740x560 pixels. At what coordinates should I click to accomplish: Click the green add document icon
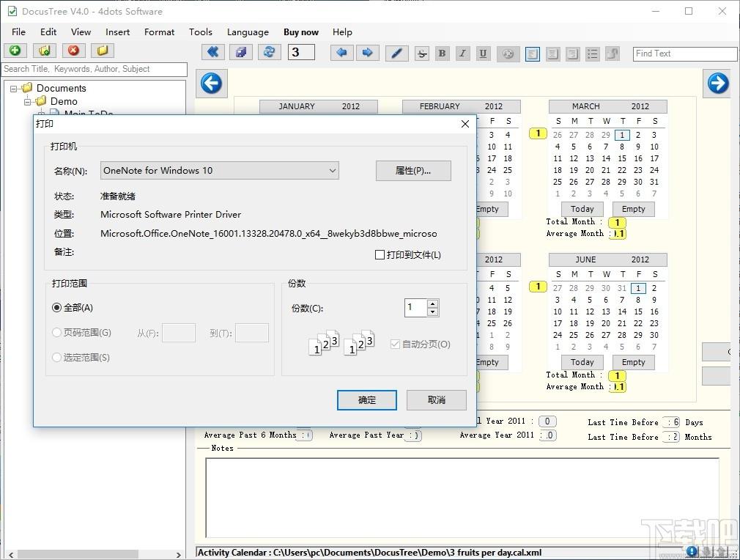(x=15, y=51)
